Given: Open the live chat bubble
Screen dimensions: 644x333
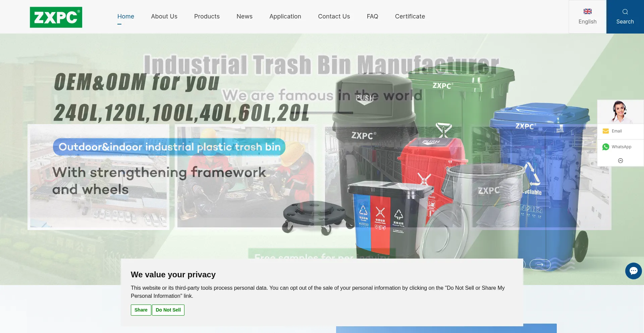Looking at the screenshot, I should 633,271.
